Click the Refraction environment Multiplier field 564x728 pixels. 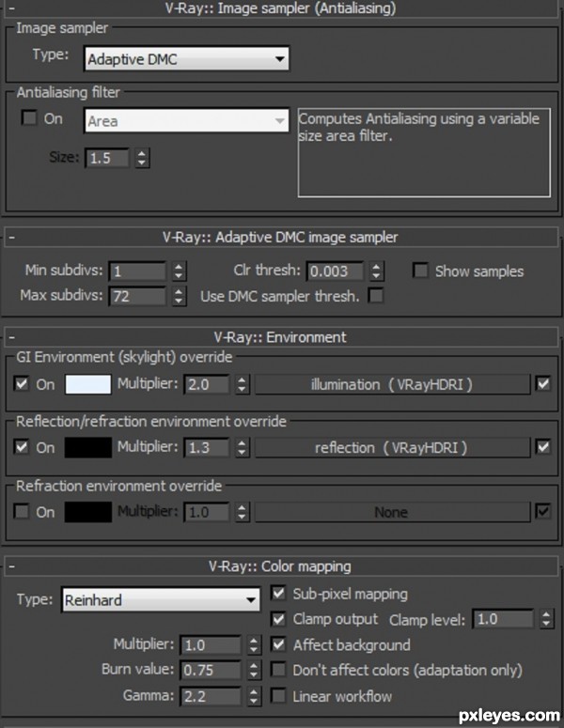click(207, 512)
